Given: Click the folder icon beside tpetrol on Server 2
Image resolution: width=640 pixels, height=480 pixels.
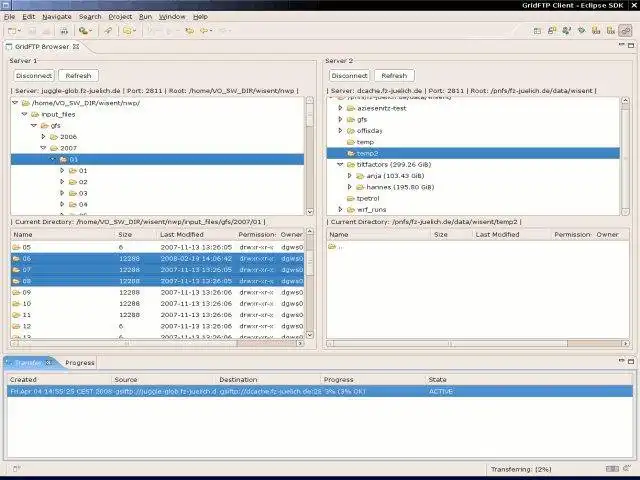Looking at the screenshot, I should click(351, 198).
